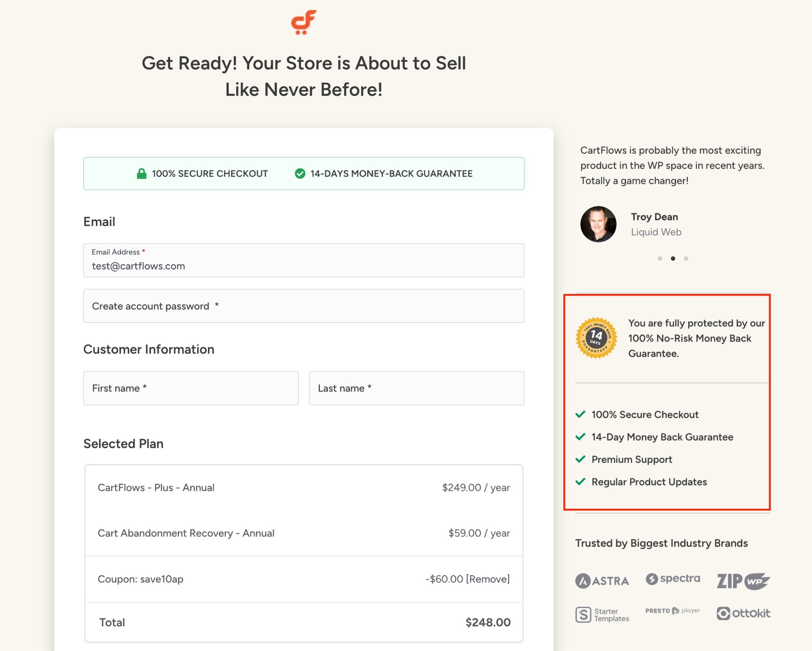
Task: Go to third testimonial slide dot
Action: coord(686,258)
